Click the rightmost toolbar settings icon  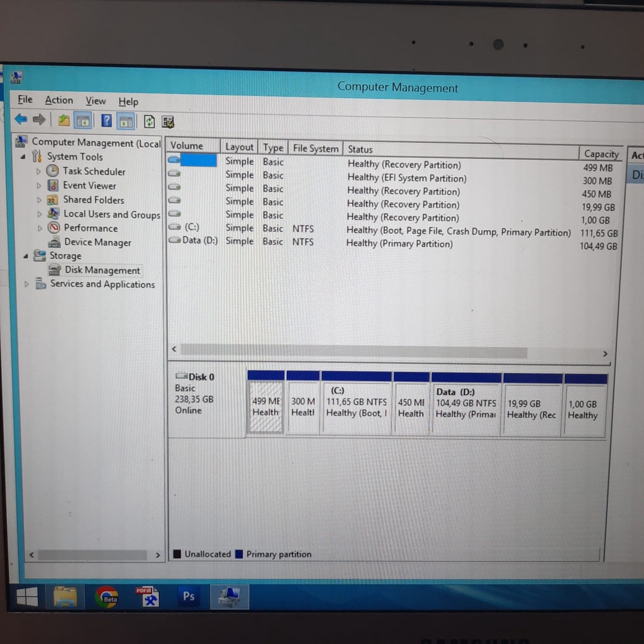point(168,122)
